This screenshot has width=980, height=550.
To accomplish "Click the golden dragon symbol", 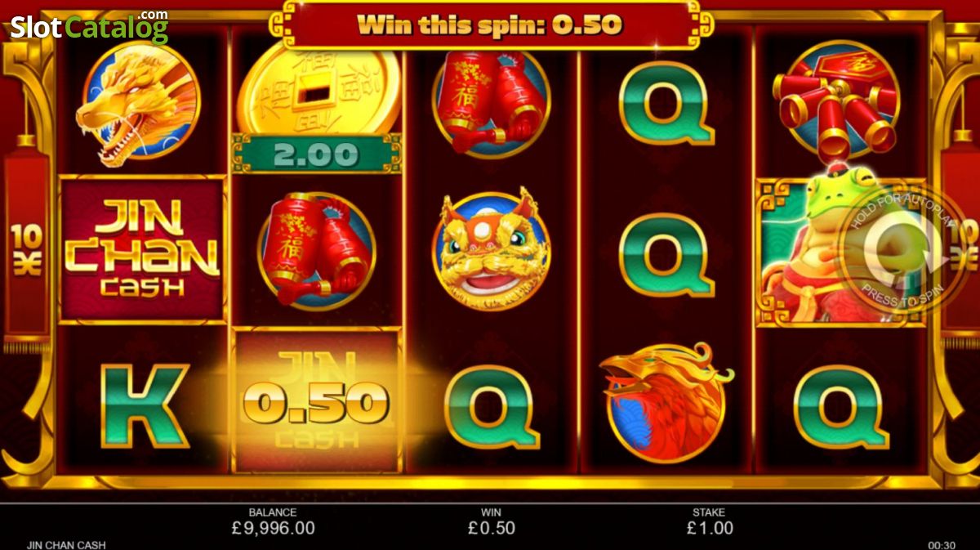I will 137,101.
